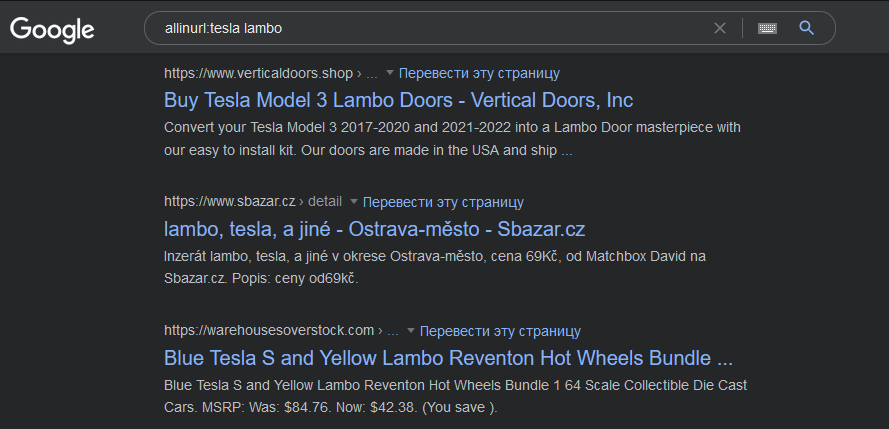The width and height of the screenshot is (889, 429).
Task: Focus the search field containing allinurl:tesla lambo
Action: coord(430,28)
